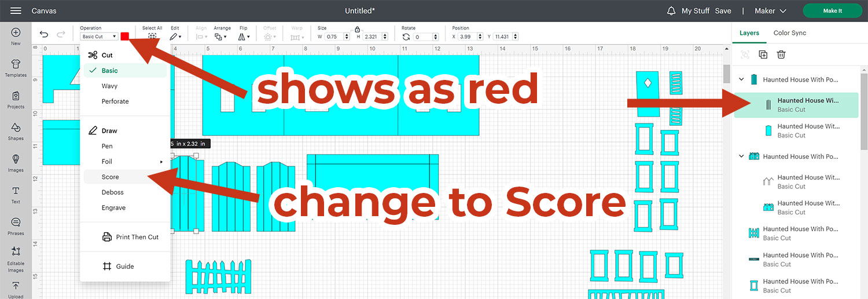Screen dimensions: 868x299
Task: Click the green Make It button
Action: point(833,11)
